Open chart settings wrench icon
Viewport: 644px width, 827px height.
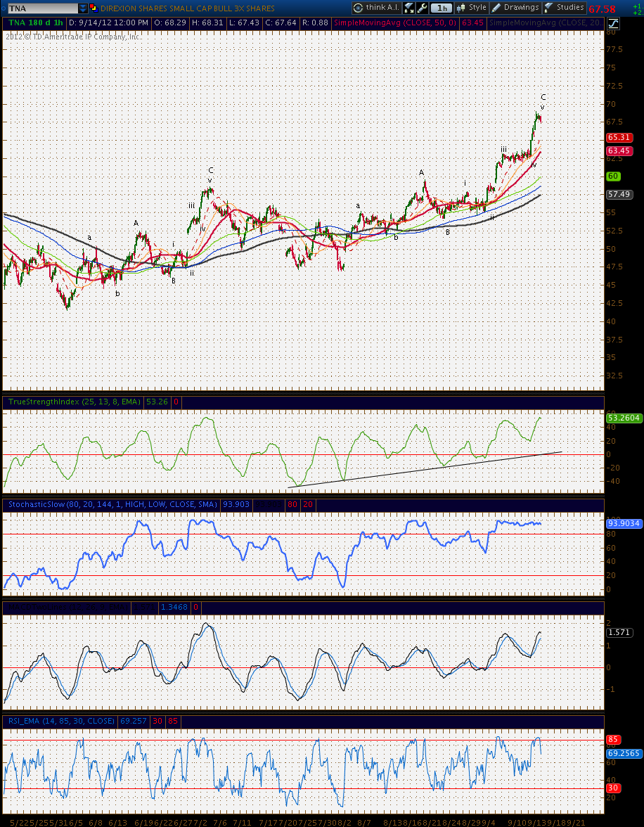click(x=422, y=8)
